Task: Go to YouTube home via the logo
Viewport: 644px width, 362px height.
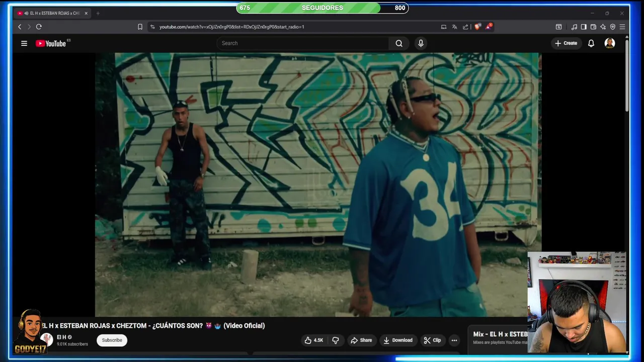Action: (x=51, y=43)
